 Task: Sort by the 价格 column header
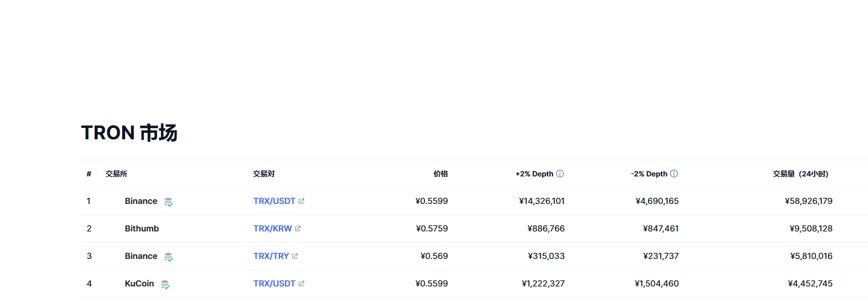pyautogui.click(x=440, y=174)
